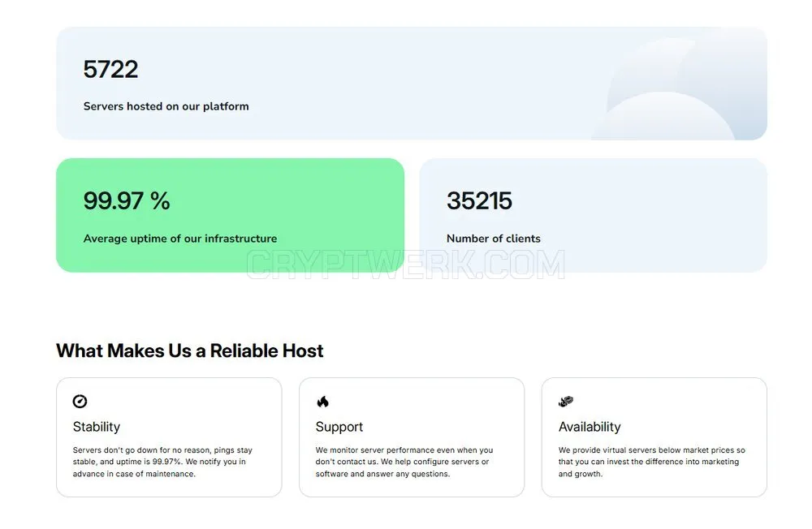Click the CRYPTWERK.COM watermark text

(405, 265)
